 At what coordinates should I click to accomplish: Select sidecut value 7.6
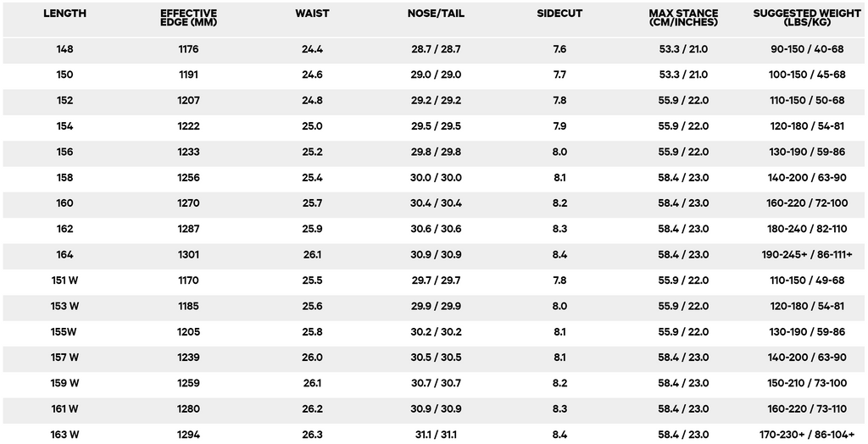coord(559,49)
